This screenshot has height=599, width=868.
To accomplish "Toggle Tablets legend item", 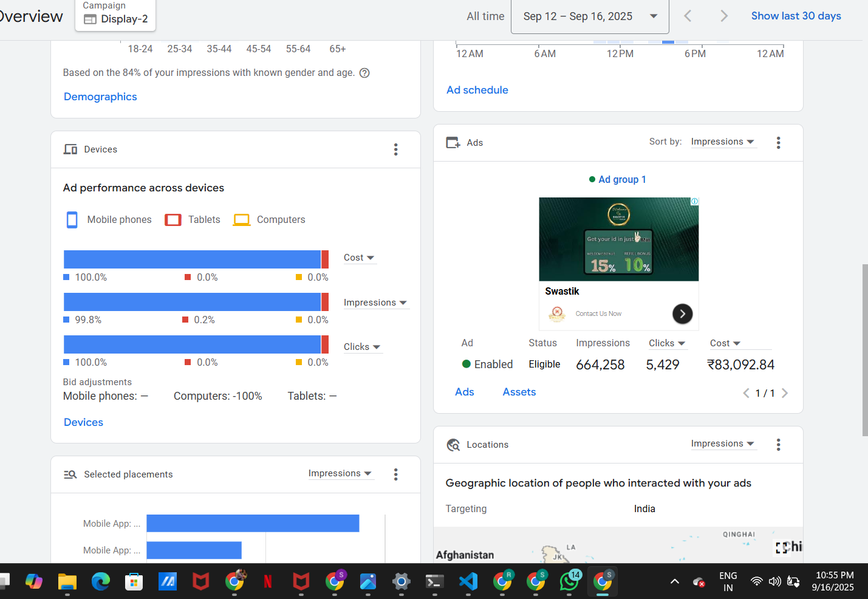I will (x=193, y=220).
